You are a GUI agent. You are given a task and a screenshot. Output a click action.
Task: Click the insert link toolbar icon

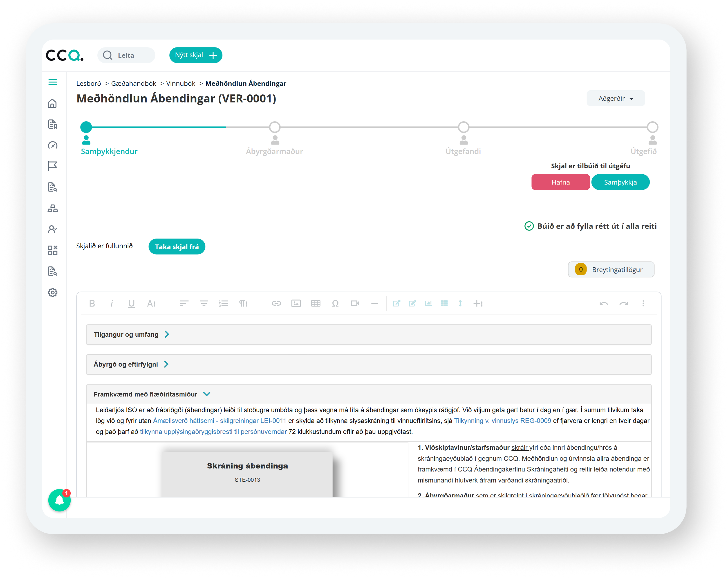coord(276,303)
